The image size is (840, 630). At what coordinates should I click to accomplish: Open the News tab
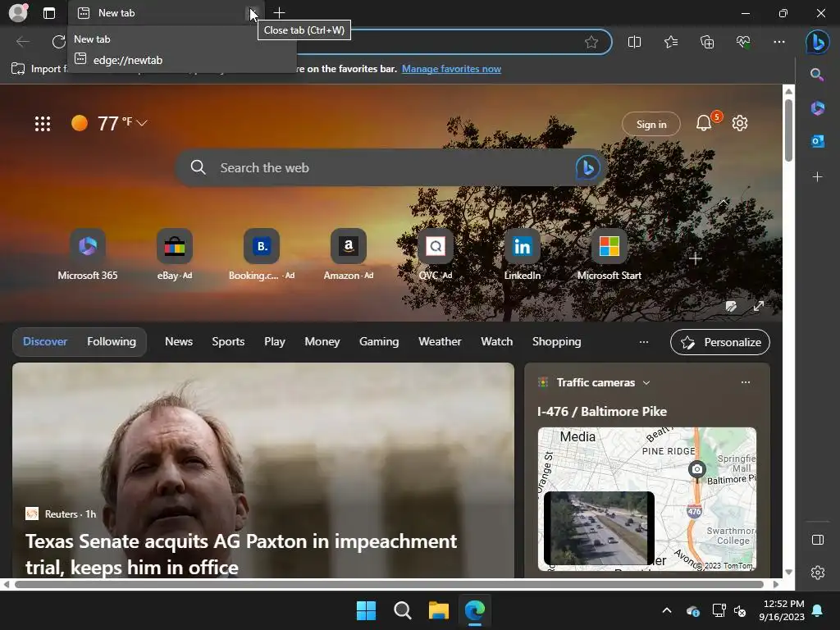(x=178, y=342)
